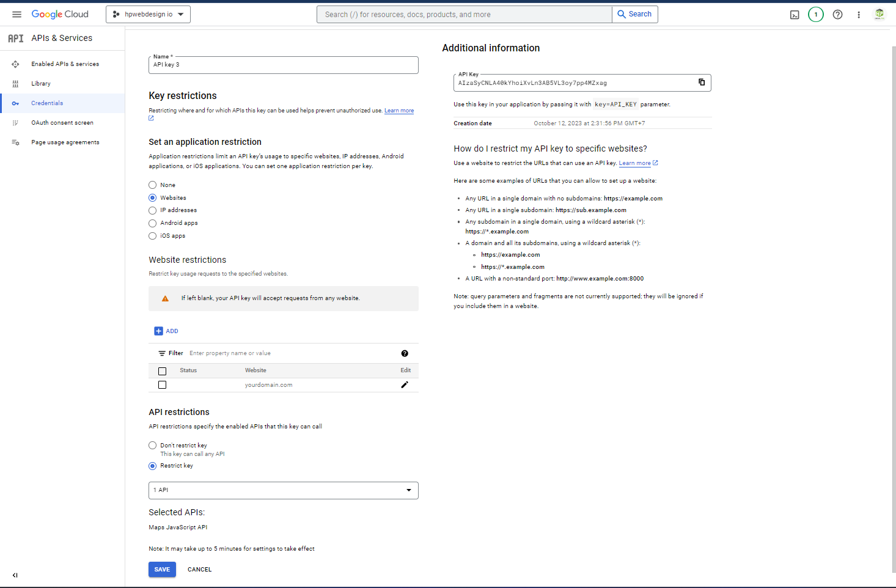The width and height of the screenshot is (896, 588).
Task: Open the three-dot settings menu
Action: 858,15
